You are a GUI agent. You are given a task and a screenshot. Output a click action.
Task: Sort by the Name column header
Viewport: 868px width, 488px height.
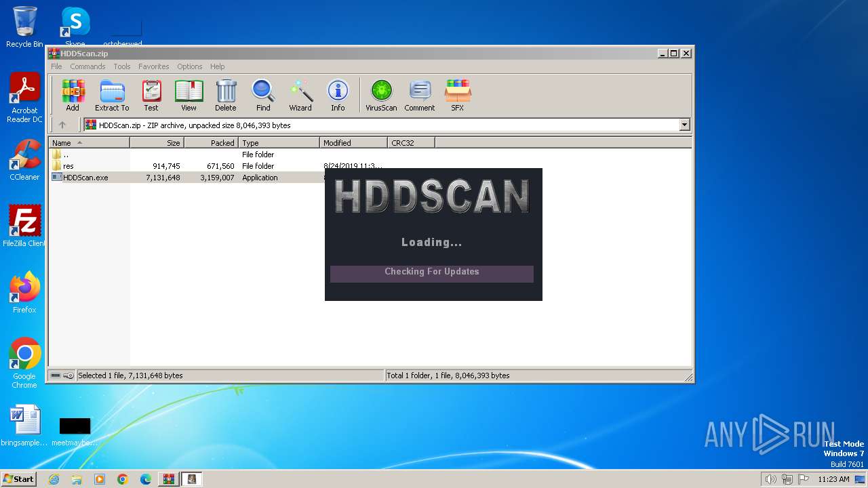89,143
